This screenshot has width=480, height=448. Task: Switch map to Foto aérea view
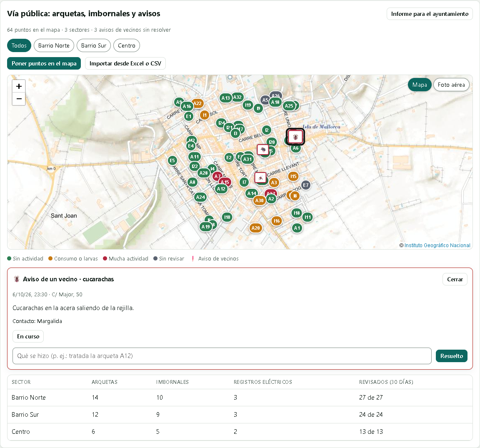[451, 85]
